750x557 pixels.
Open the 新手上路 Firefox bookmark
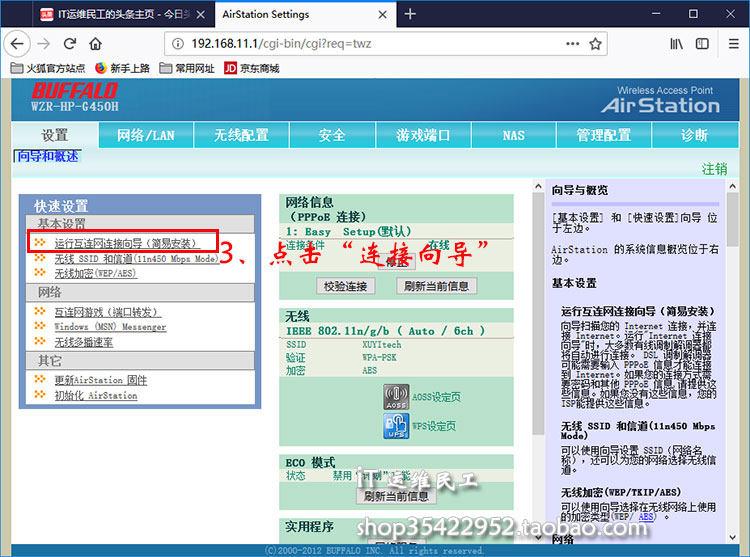122,68
